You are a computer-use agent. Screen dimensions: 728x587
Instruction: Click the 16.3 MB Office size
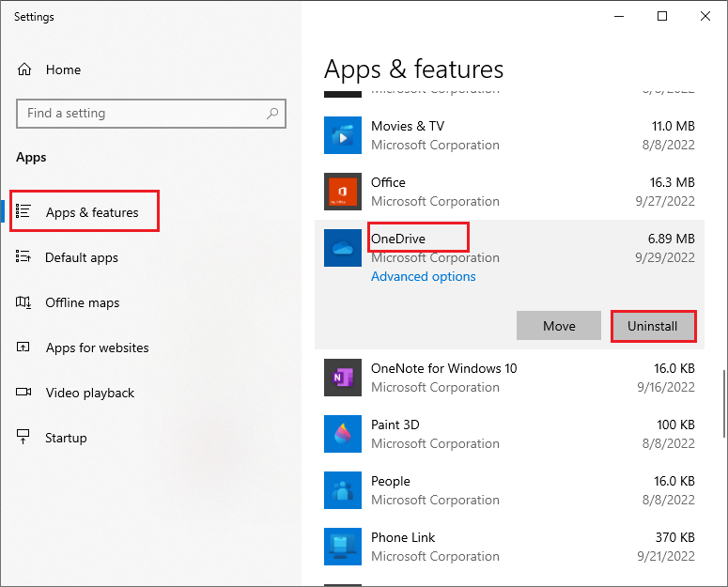pyautogui.click(x=672, y=182)
